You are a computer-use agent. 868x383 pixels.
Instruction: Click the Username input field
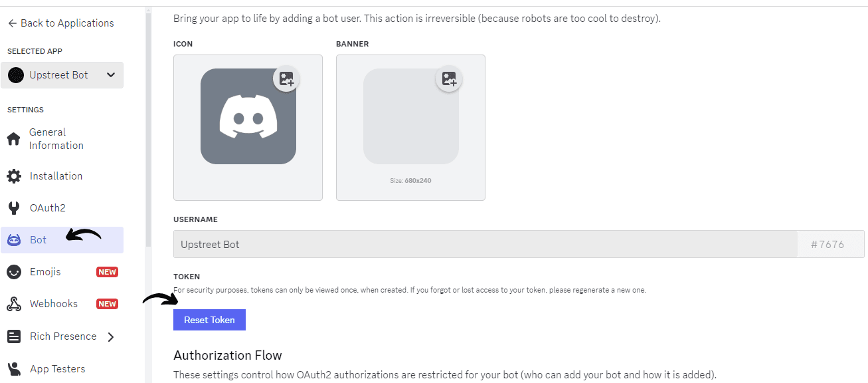coord(485,245)
